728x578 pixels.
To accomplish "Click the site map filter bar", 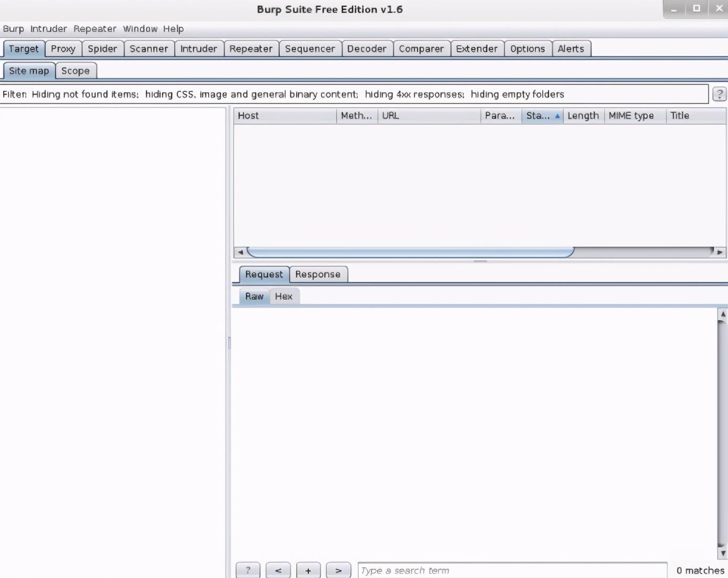I will pos(354,94).
